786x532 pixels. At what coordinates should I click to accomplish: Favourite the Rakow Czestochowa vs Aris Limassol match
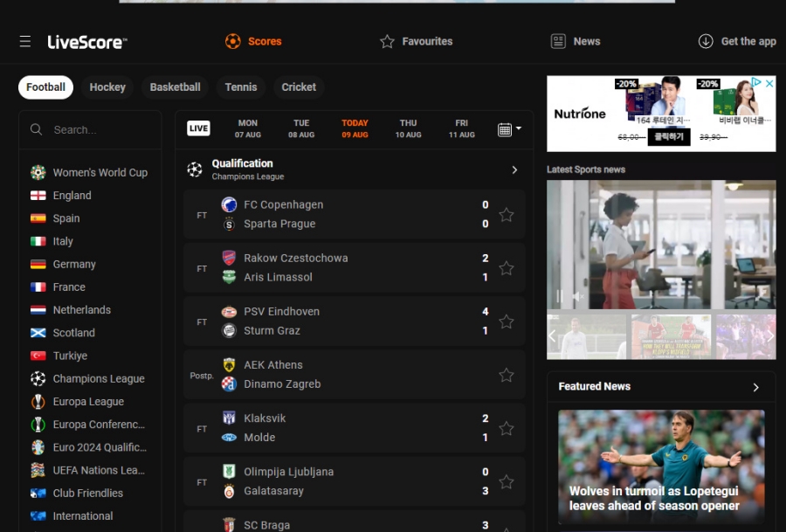pyautogui.click(x=507, y=268)
